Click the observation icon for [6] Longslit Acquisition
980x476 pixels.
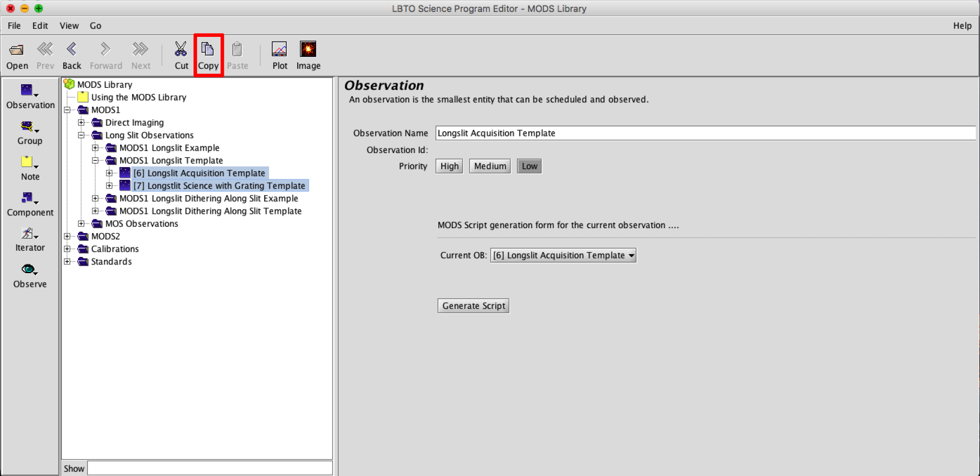tap(125, 173)
